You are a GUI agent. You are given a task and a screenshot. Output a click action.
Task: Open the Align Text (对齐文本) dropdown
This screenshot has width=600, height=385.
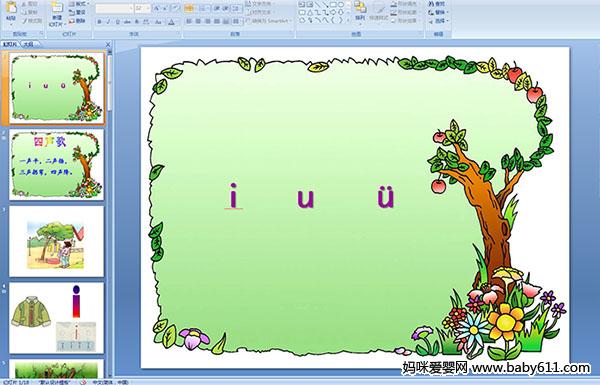260,12
